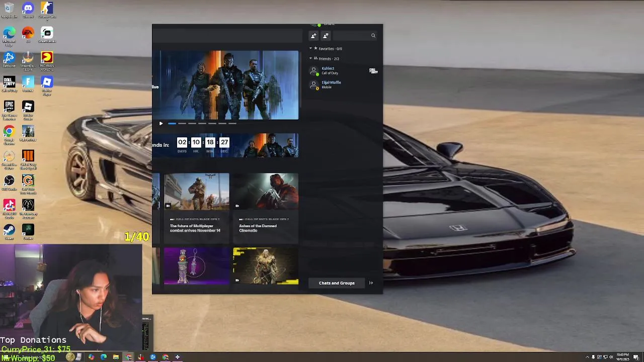Click the large Black Ops featured banner
The height and width of the screenshot is (362, 644).
tap(225, 85)
